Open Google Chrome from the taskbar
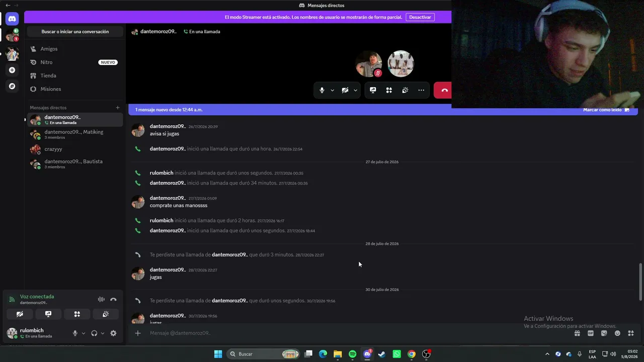 click(x=412, y=354)
